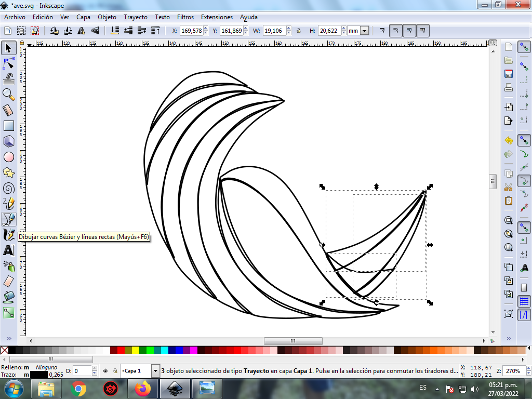Click the Undo arrow in command bar

point(509,140)
